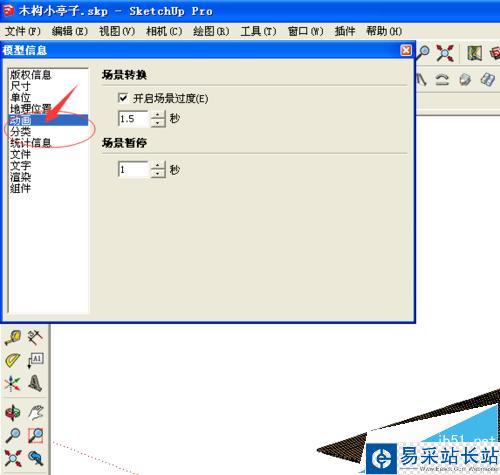Click the Zoom magnifier in top toolbar
This screenshot has height=475, width=500.
(x=423, y=53)
